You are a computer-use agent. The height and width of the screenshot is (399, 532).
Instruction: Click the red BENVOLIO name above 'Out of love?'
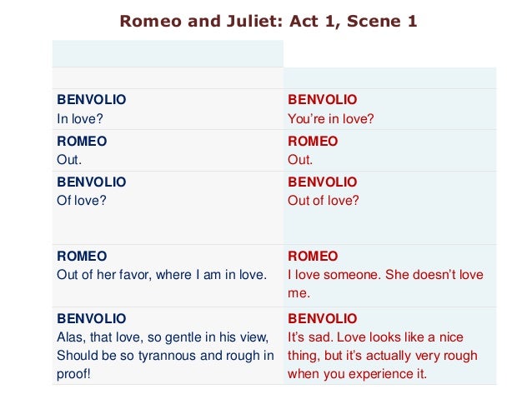click(322, 181)
